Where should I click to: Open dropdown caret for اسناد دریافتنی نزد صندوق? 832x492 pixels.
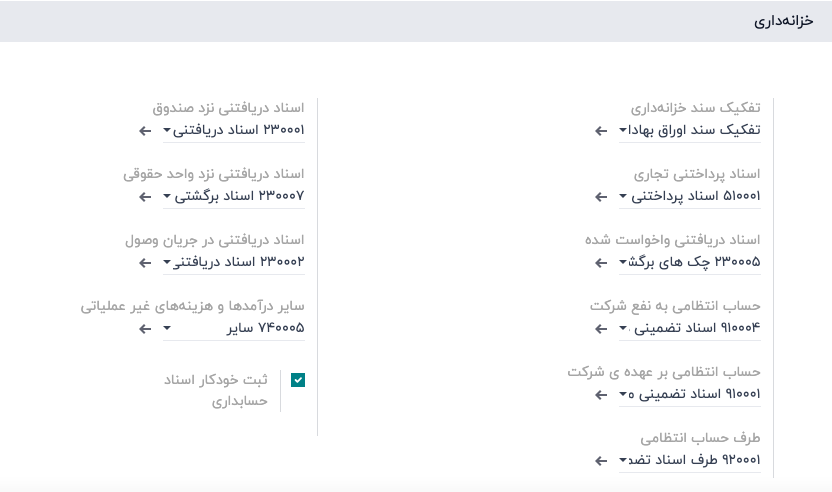(167, 131)
